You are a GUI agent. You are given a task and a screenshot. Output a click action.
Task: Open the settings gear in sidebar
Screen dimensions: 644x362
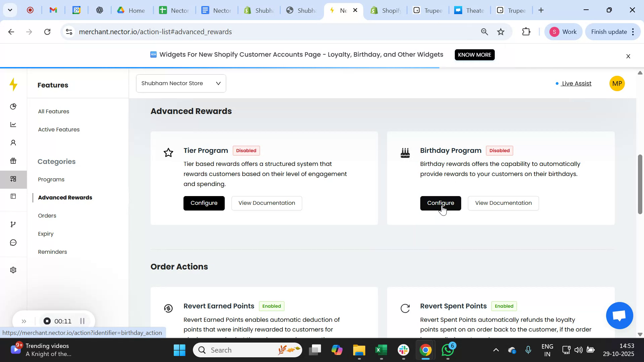tap(13, 270)
